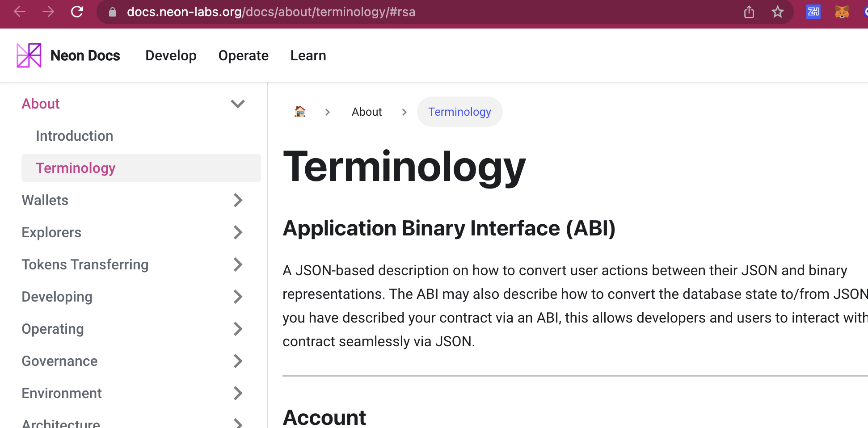The height and width of the screenshot is (428, 868).
Task: Click the home icon in breadcrumbs
Action: click(300, 112)
